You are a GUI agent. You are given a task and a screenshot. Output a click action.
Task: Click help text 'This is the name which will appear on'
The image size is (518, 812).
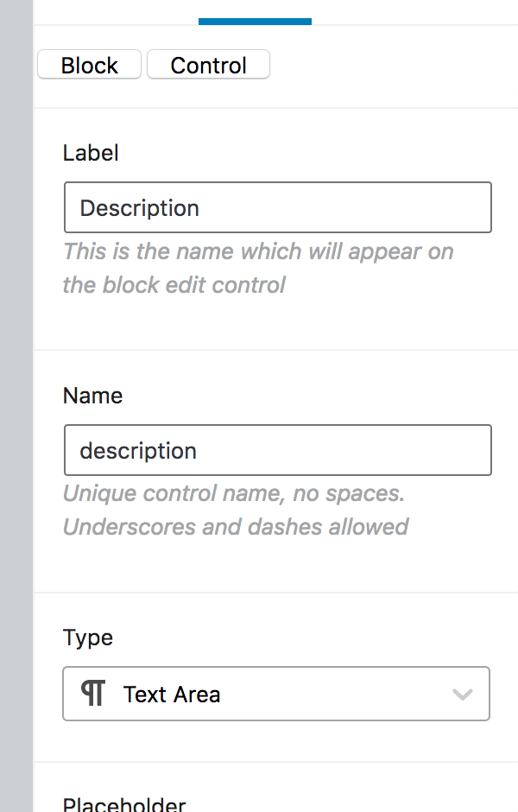(258, 251)
